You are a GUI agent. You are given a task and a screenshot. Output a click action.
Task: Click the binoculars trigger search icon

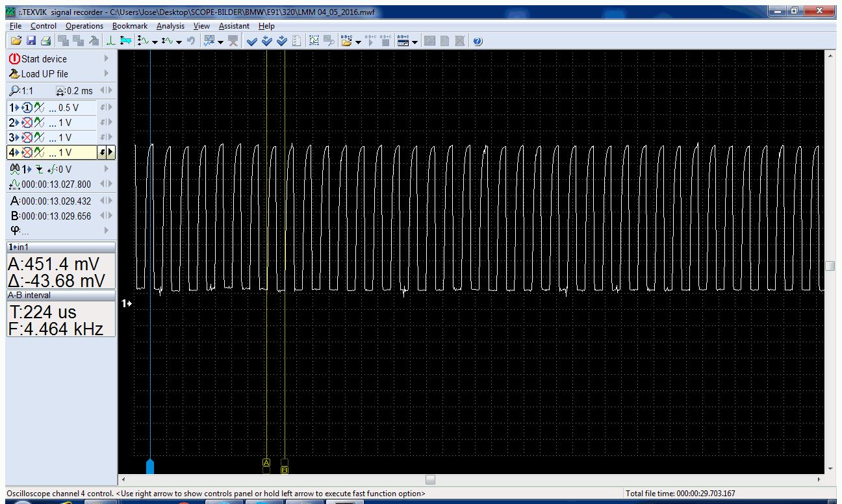[x=14, y=169]
